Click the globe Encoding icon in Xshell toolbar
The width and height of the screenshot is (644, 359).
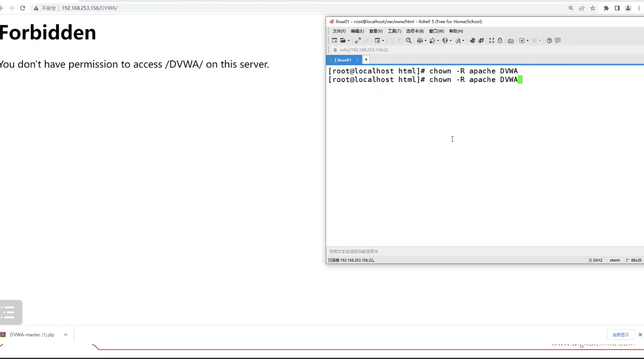tap(445, 40)
